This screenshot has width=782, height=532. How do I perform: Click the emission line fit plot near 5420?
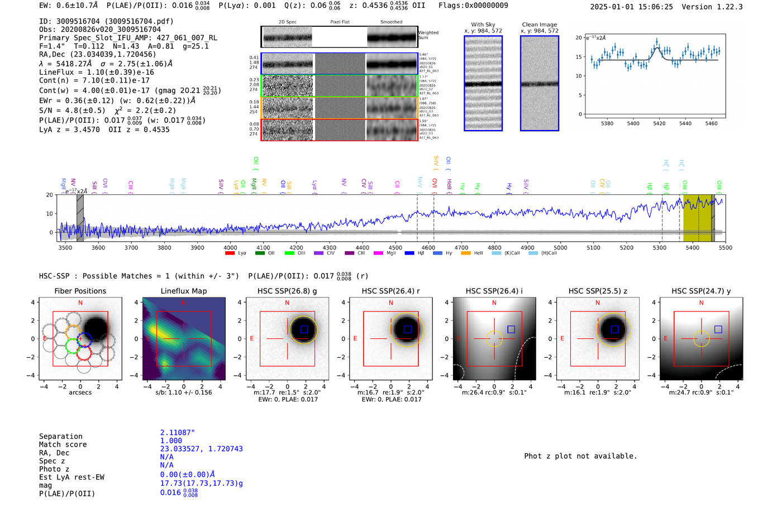[655, 76]
